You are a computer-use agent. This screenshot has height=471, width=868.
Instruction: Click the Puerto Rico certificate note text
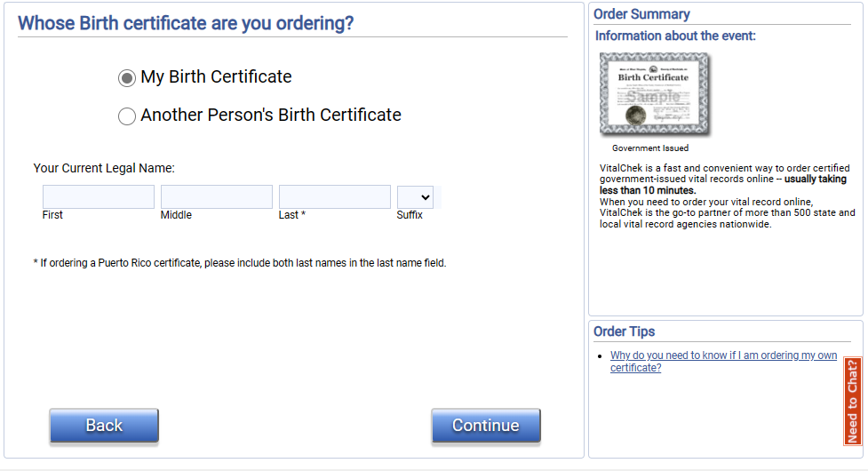coord(240,263)
